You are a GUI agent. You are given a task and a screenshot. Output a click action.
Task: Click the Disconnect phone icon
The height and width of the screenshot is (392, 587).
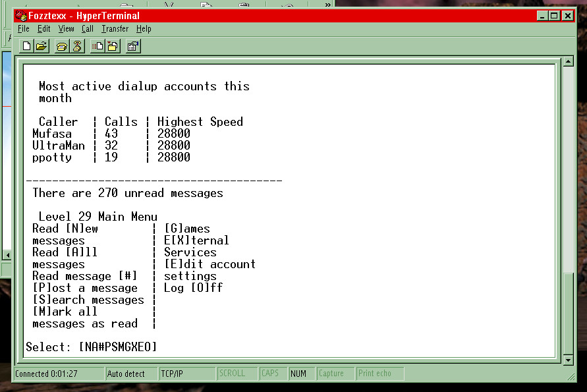point(77,46)
